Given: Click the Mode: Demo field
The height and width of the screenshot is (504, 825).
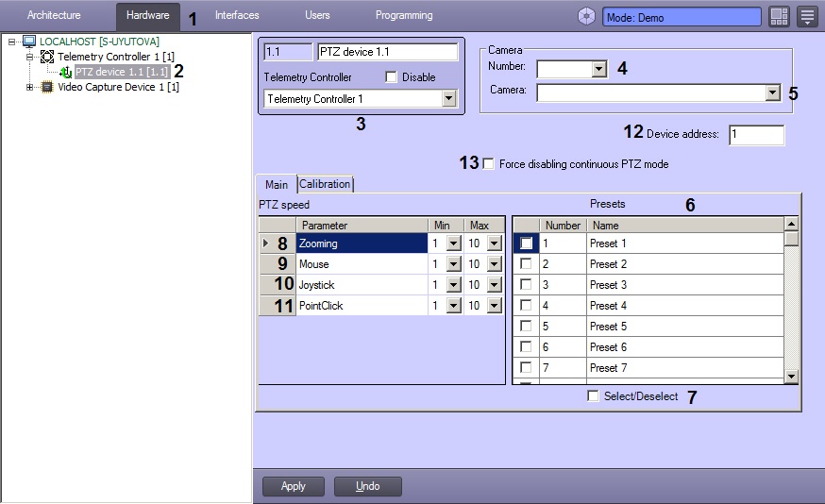Looking at the screenshot, I should [682, 17].
